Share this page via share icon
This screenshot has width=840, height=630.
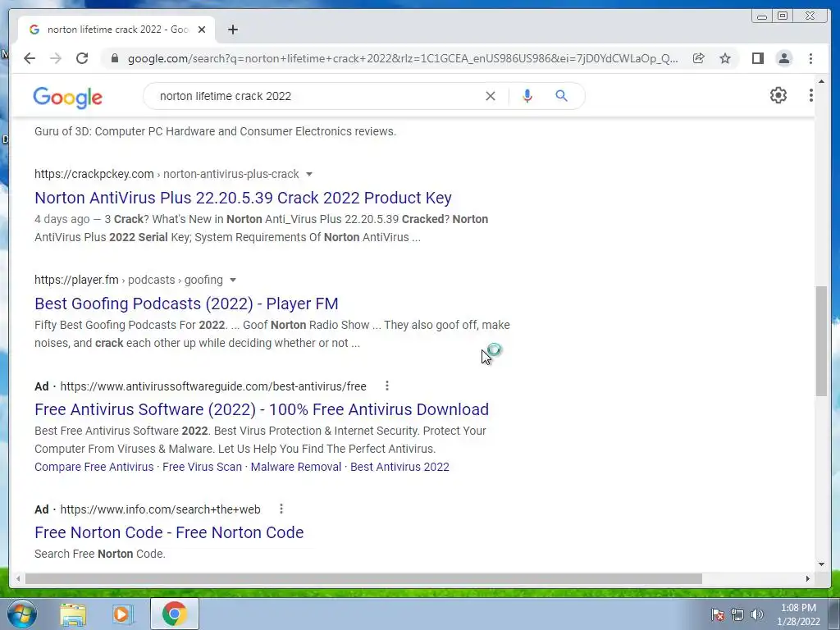pos(699,58)
